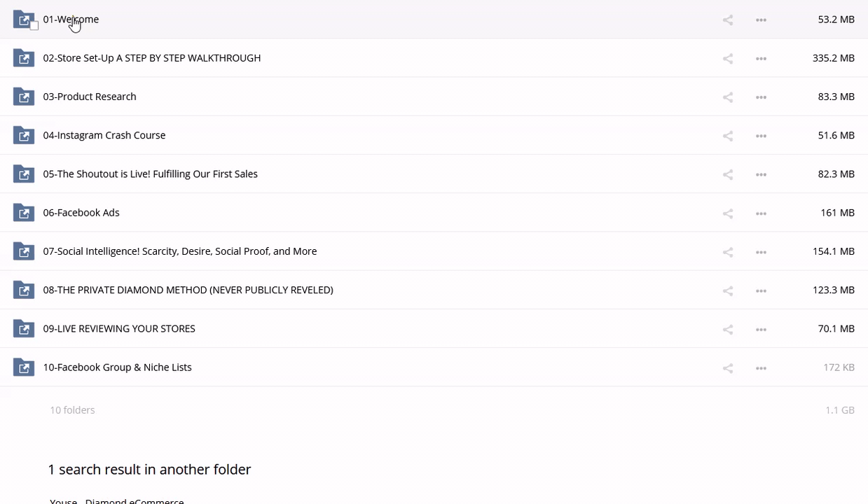
Task: Open ellipsis menu for 04-Instagram Crash Course
Action: click(x=761, y=136)
